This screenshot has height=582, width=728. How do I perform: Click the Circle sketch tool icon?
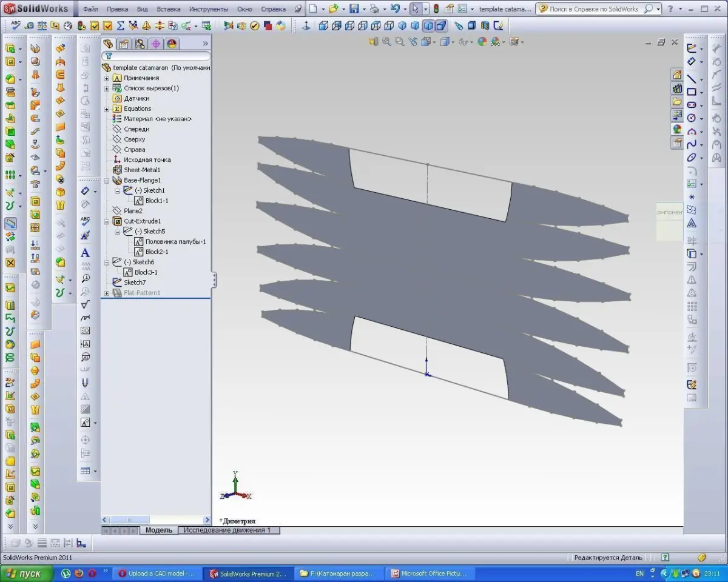click(692, 118)
